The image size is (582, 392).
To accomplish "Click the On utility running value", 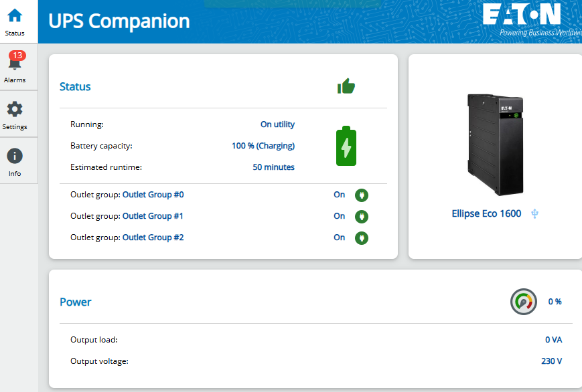I will pos(277,124).
